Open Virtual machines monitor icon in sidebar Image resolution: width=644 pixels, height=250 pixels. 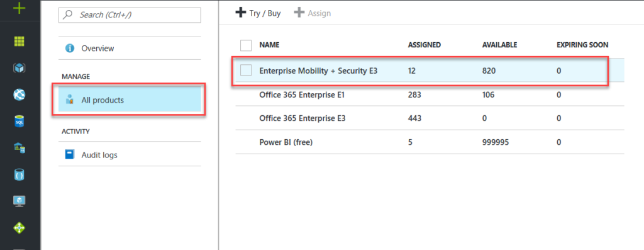point(19,201)
